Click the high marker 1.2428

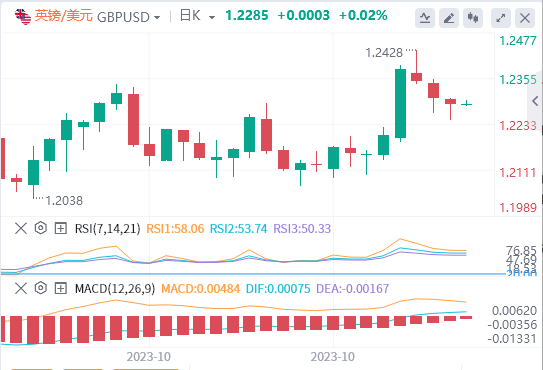[x=384, y=53]
